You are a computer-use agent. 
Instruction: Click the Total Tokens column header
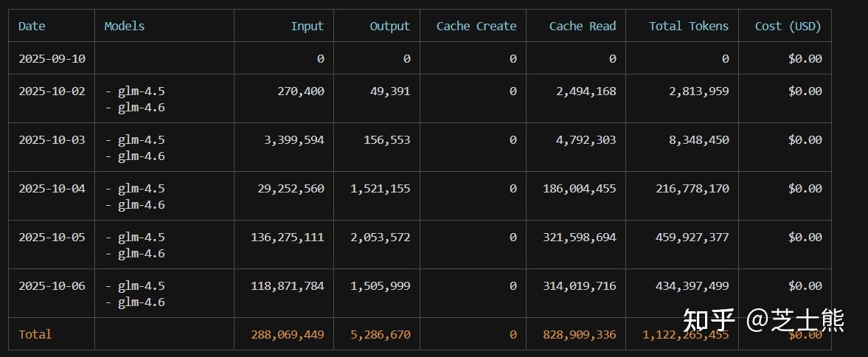click(688, 26)
